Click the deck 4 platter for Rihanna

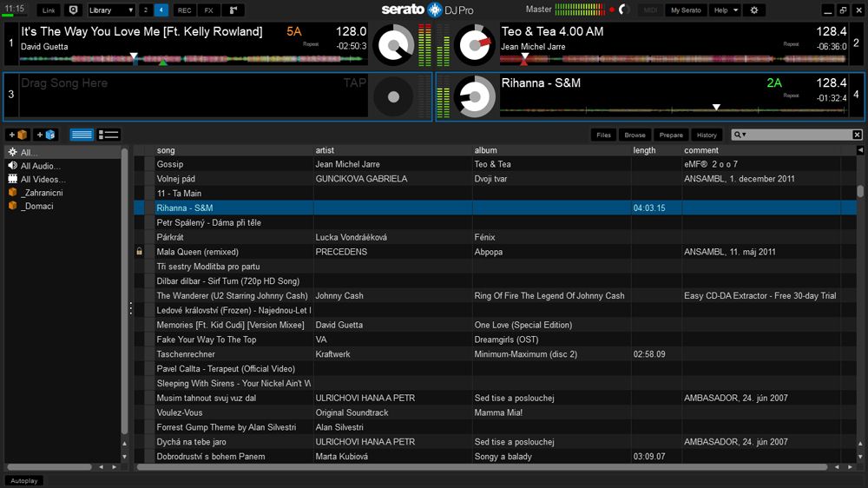point(475,96)
